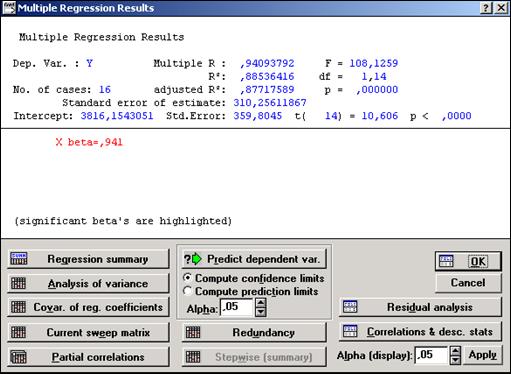Click the intercept value 3816,1543051
511x374 pixels.
pyautogui.click(x=117, y=116)
